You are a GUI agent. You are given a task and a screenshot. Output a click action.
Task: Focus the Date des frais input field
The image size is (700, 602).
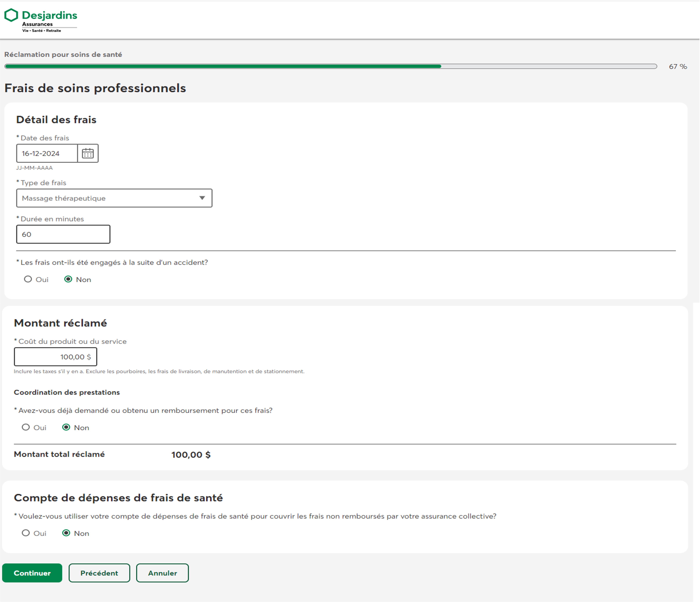47,153
